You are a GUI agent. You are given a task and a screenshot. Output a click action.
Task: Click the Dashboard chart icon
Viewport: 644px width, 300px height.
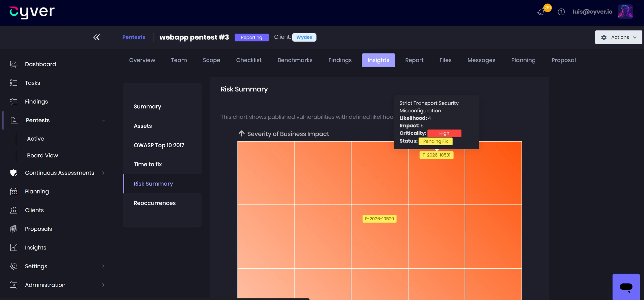pyautogui.click(x=14, y=64)
